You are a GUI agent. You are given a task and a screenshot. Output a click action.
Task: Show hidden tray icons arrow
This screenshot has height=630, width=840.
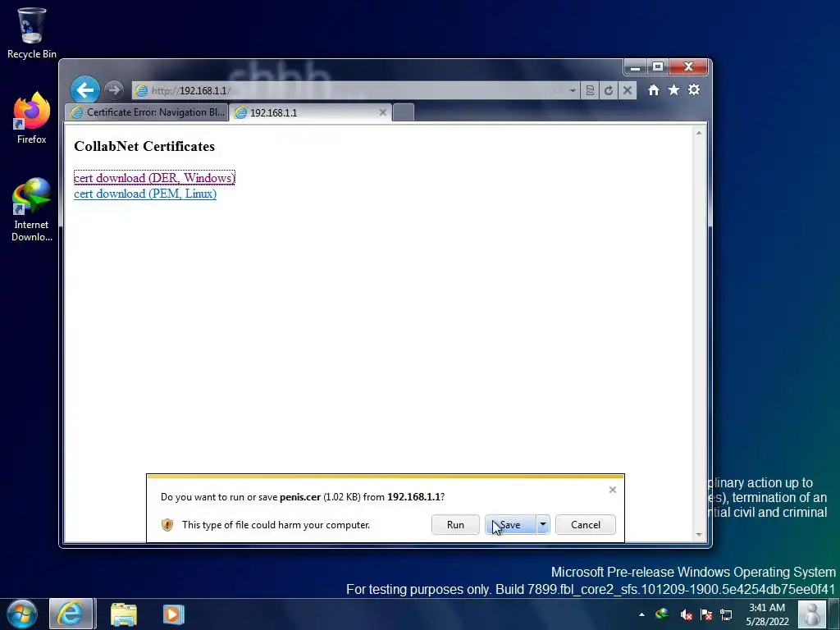[641, 614]
